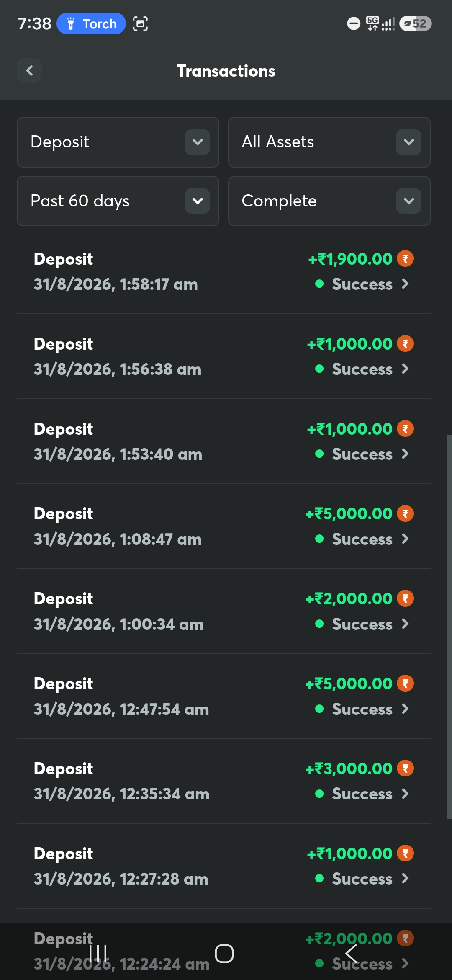The image size is (452, 980).
Task: View the 1:00:34 am ₹2,000.00 deposit
Action: coord(223,611)
